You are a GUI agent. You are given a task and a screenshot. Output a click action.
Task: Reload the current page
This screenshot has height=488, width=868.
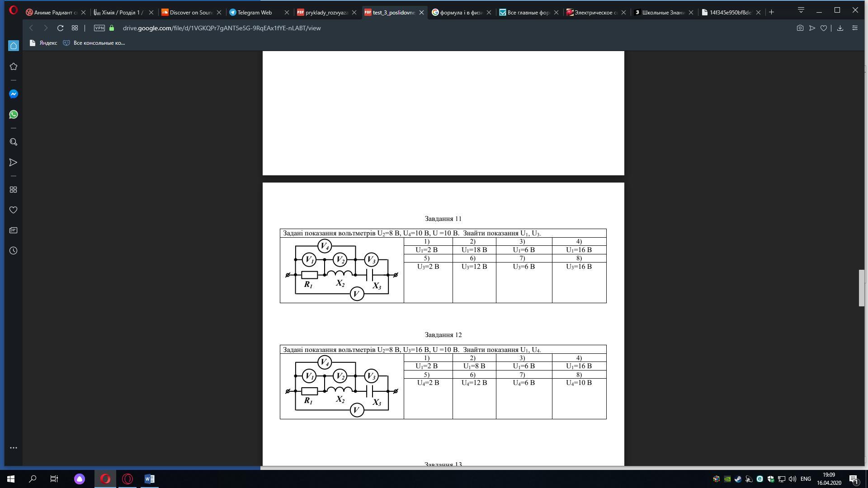[x=60, y=28]
